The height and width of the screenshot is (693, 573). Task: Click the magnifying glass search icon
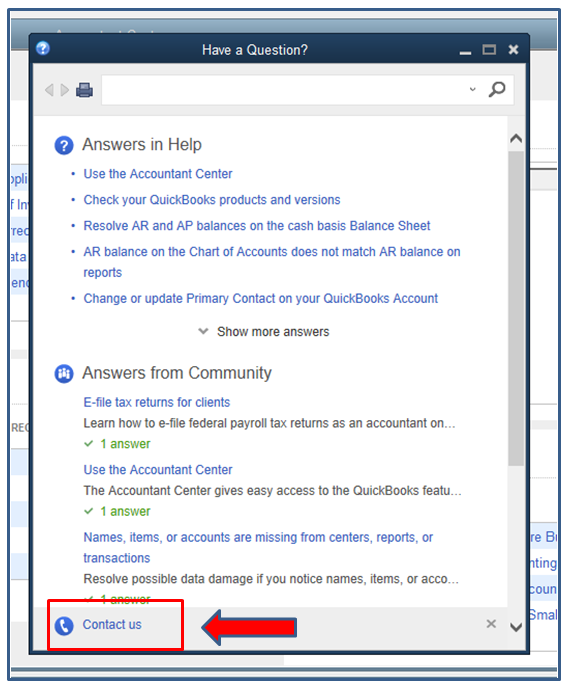click(x=497, y=89)
